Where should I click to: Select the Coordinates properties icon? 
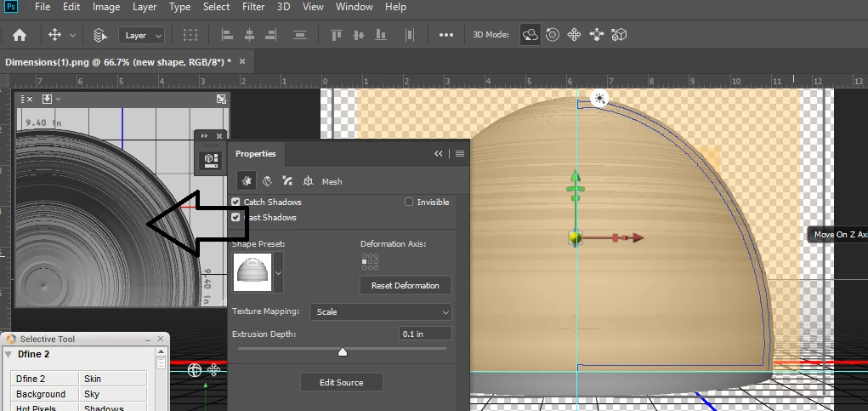[x=308, y=181]
